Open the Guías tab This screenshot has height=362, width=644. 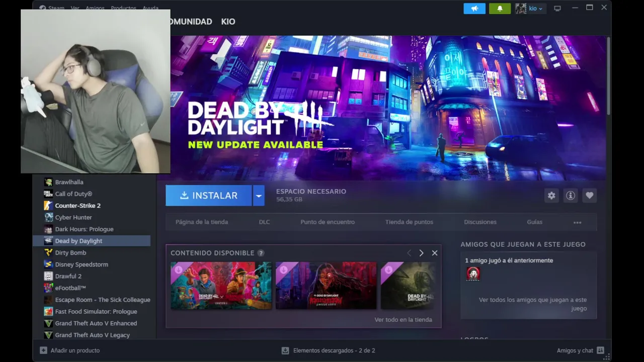(534, 222)
